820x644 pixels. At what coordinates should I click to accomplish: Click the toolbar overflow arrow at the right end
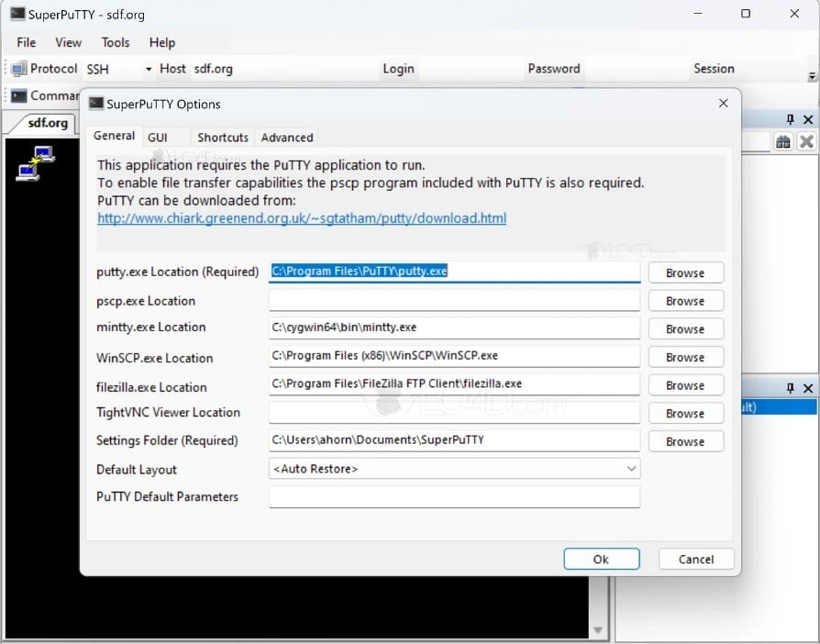click(x=812, y=76)
